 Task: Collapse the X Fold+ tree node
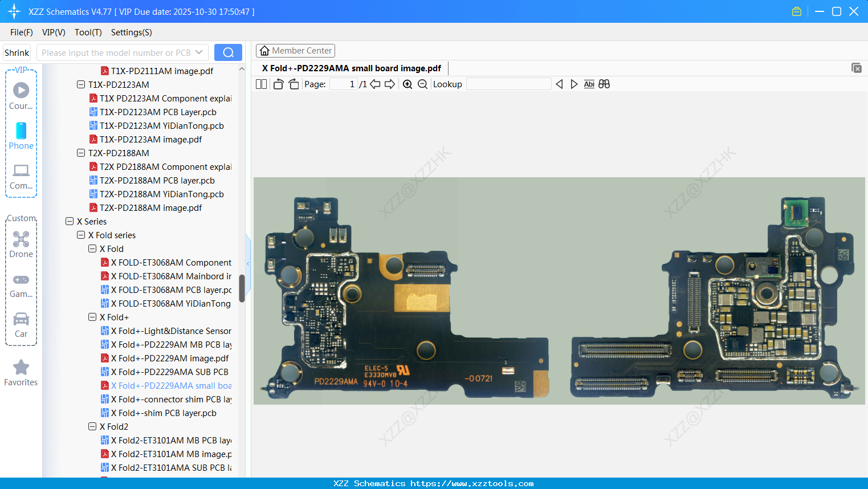92,317
